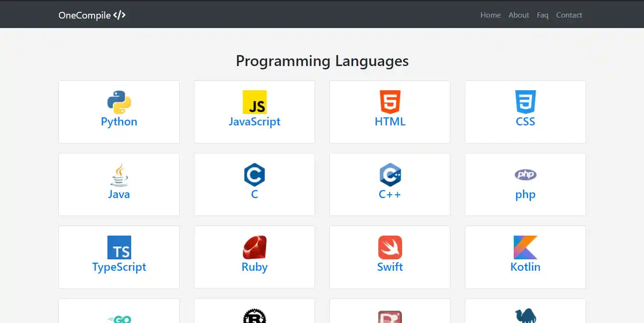Click the TS TypeScript logo icon

pyautogui.click(x=119, y=247)
